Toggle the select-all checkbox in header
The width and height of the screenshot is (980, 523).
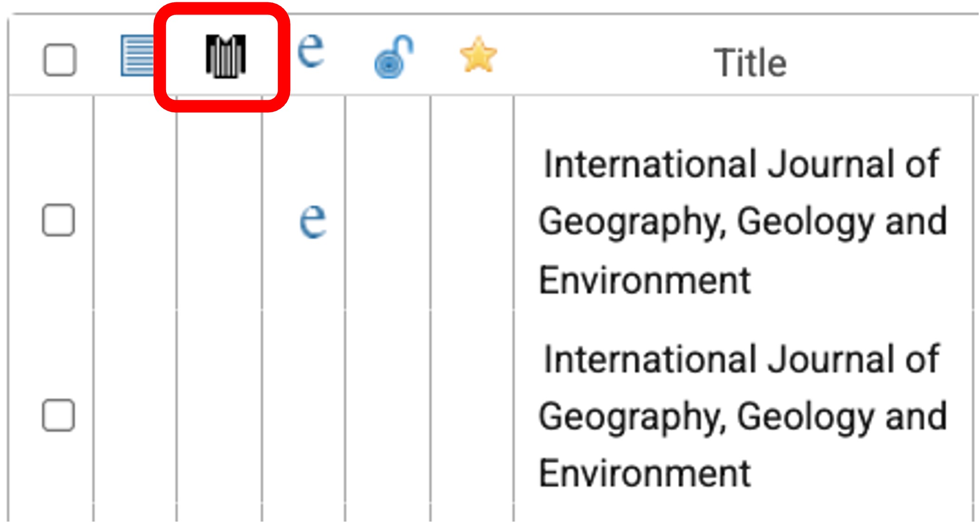[59, 59]
